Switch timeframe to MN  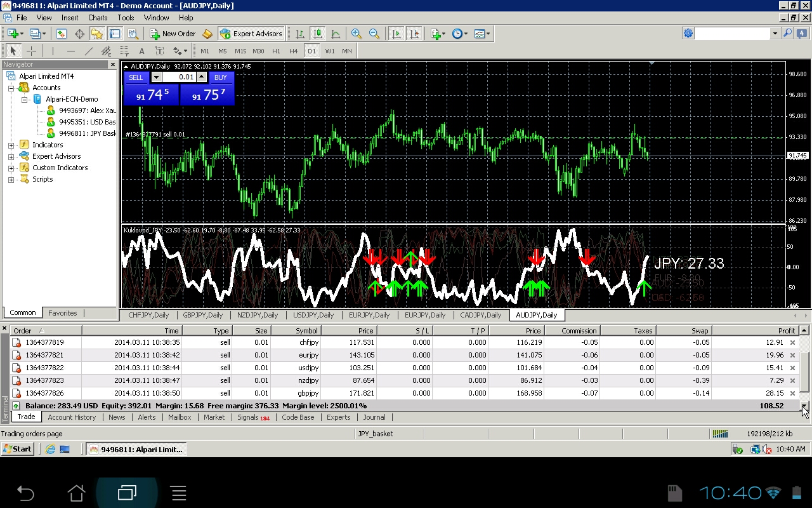(347, 51)
